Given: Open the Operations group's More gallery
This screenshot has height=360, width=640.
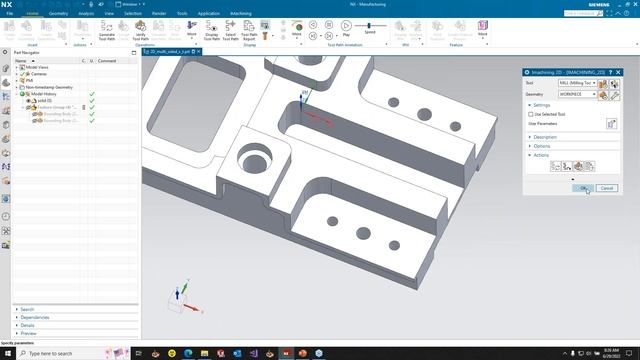Looking at the screenshot, I should click(x=191, y=29).
